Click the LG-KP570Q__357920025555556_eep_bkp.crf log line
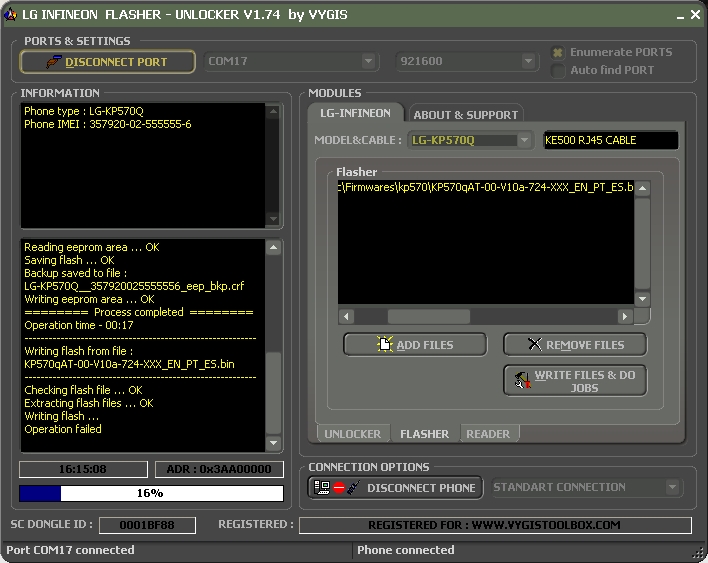708x563 pixels. pos(134,286)
